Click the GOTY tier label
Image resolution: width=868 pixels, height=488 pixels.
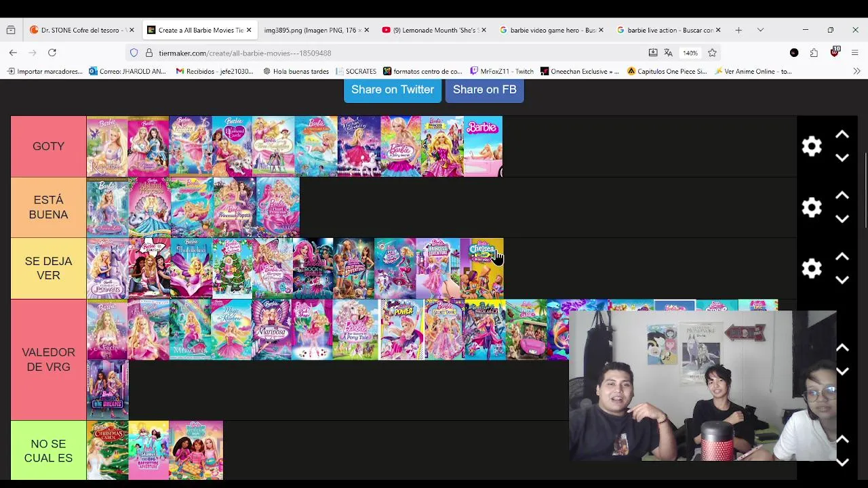[x=49, y=146]
